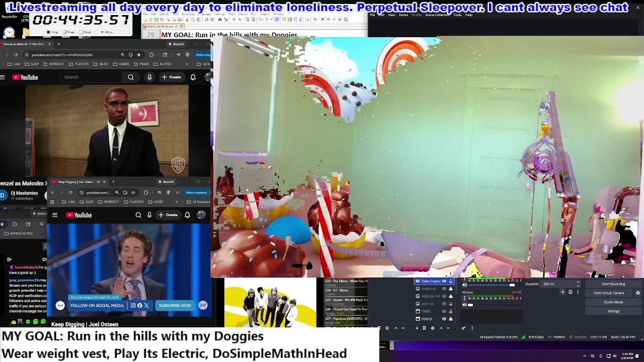Click the upper browser address bar URL
Screen dimensions: 644x362
(62, 55)
